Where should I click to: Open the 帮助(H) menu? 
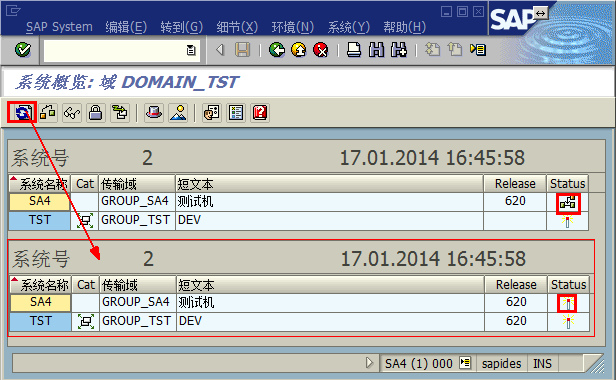(405, 27)
